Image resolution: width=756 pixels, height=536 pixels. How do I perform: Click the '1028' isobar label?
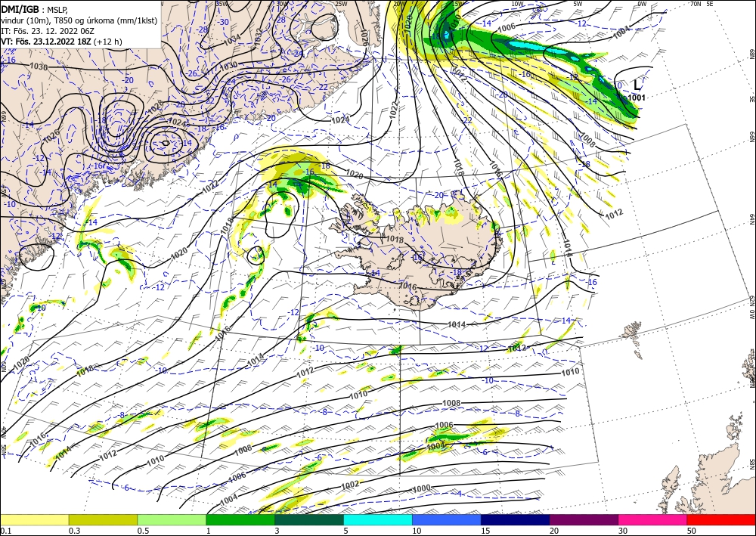pyautogui.click(x=155, y=107)
